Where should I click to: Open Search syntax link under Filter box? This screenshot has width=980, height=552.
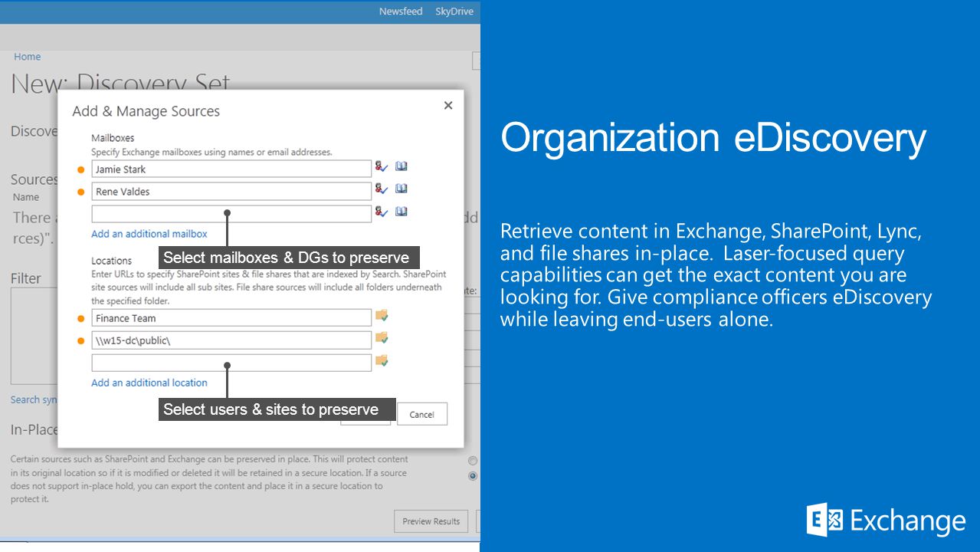(x=34, y=399)
